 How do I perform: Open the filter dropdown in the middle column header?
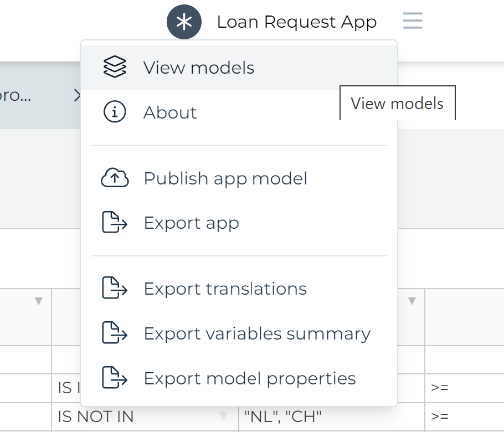click(x=224, y=301)
